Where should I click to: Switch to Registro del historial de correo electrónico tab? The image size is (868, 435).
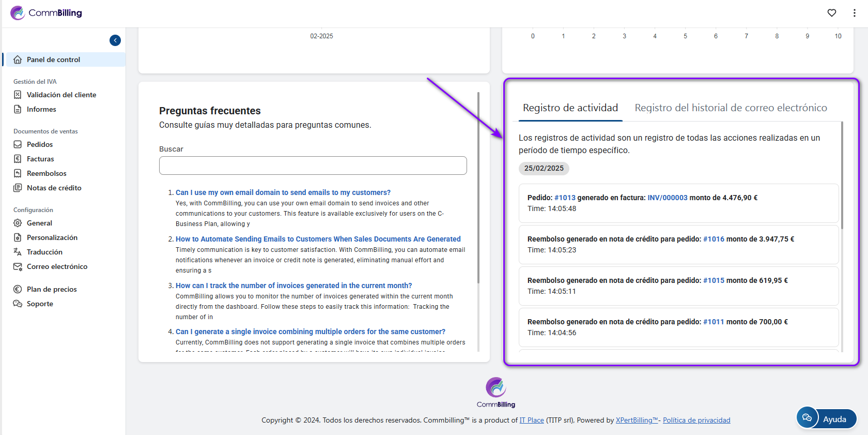coord(731,108)
